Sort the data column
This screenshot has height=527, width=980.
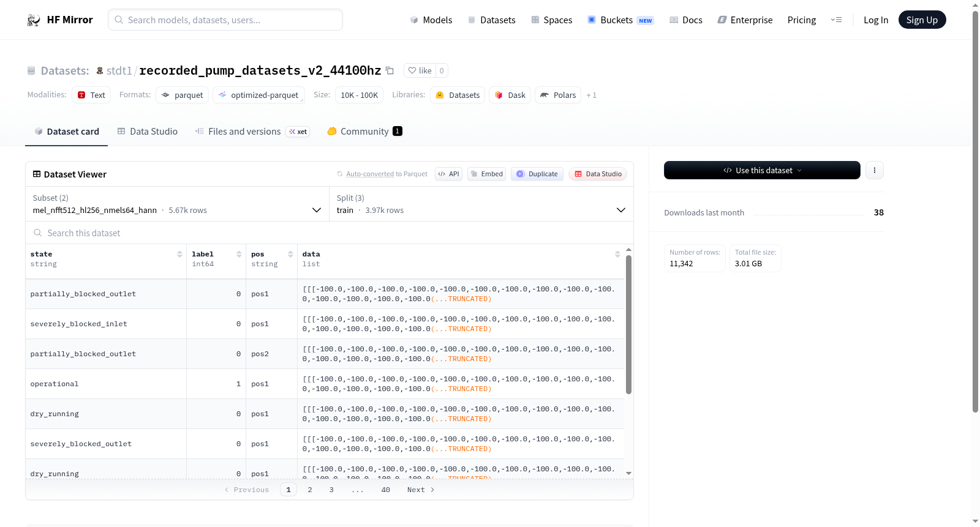click(617, 254)
